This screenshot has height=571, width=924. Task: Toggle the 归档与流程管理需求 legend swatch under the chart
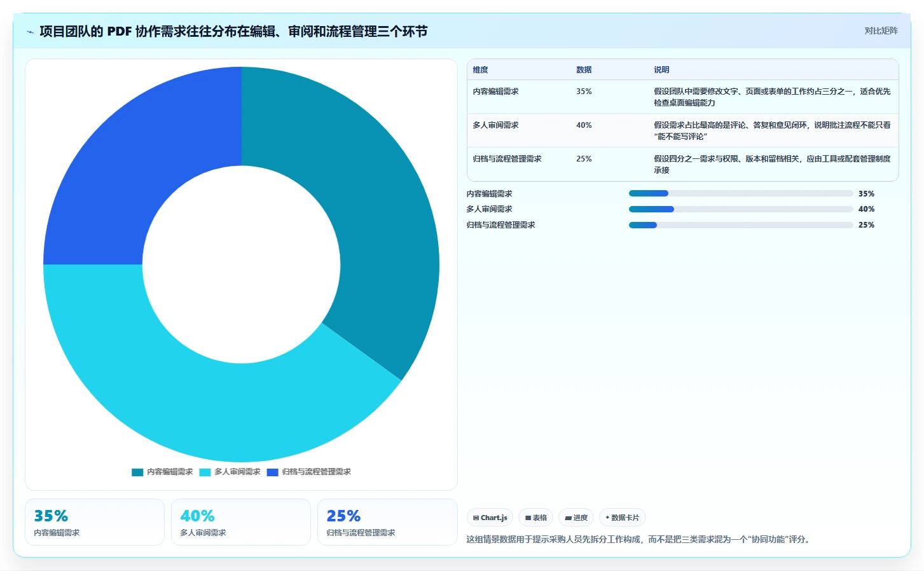pos(273,472)
